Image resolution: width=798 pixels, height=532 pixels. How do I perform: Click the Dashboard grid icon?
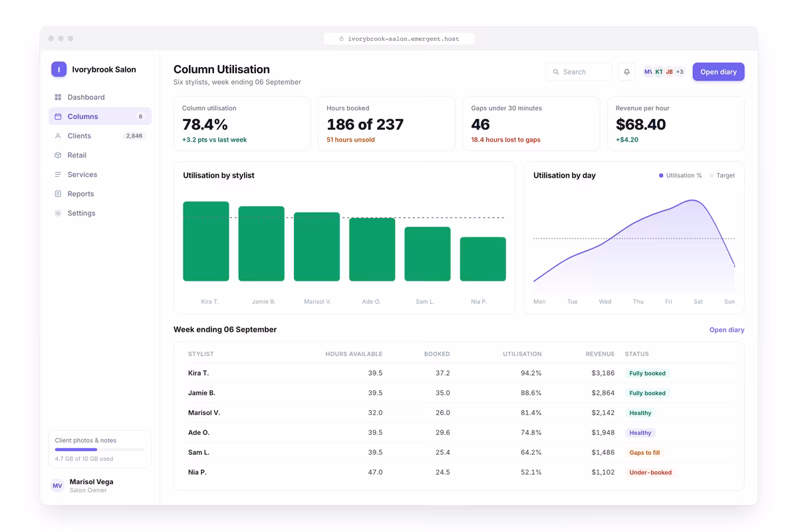[x=58, y=97]
